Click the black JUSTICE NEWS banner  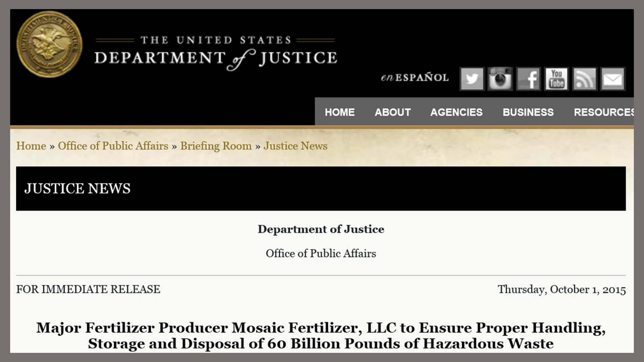[x=321, y=189]
